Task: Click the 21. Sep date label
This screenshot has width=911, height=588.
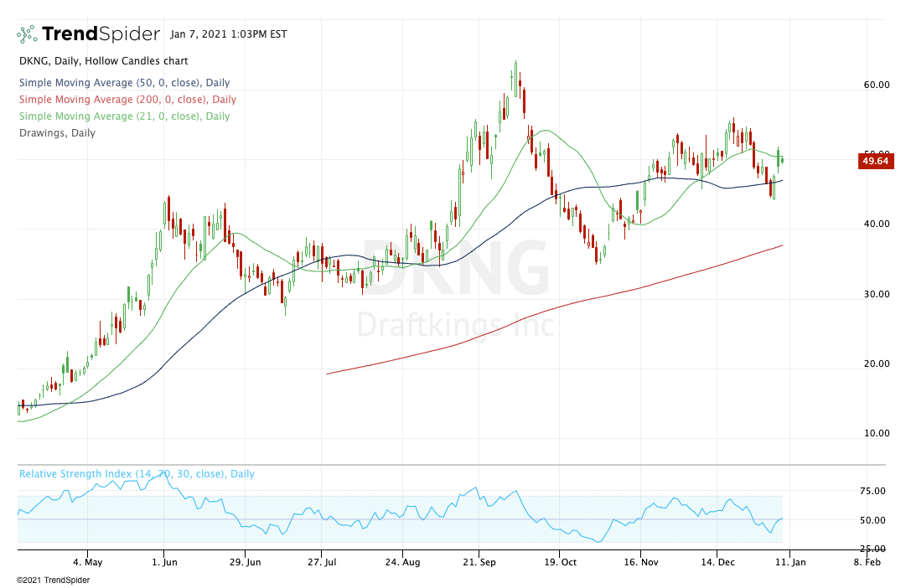Action: click(x=479, y=562)
